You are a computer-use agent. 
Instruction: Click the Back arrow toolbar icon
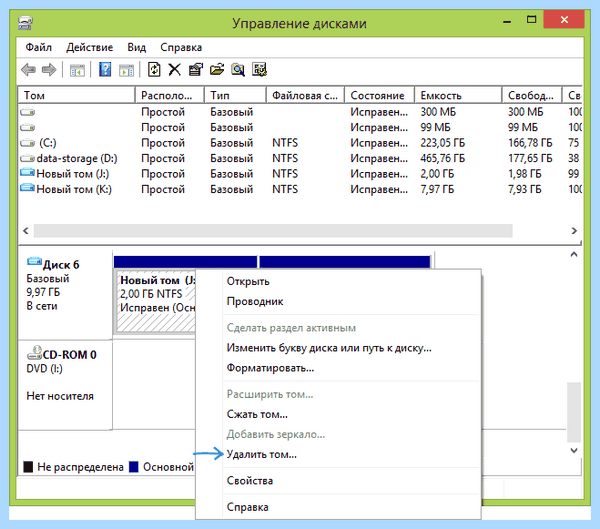[28, 70]
